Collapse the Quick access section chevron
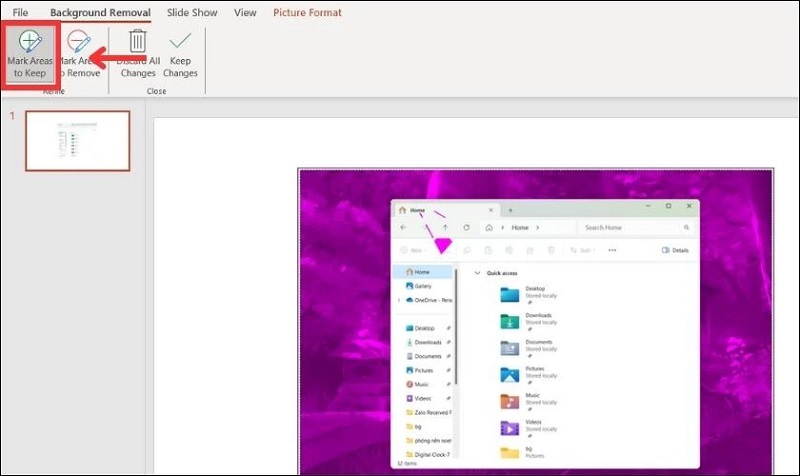 click(476, 272)
